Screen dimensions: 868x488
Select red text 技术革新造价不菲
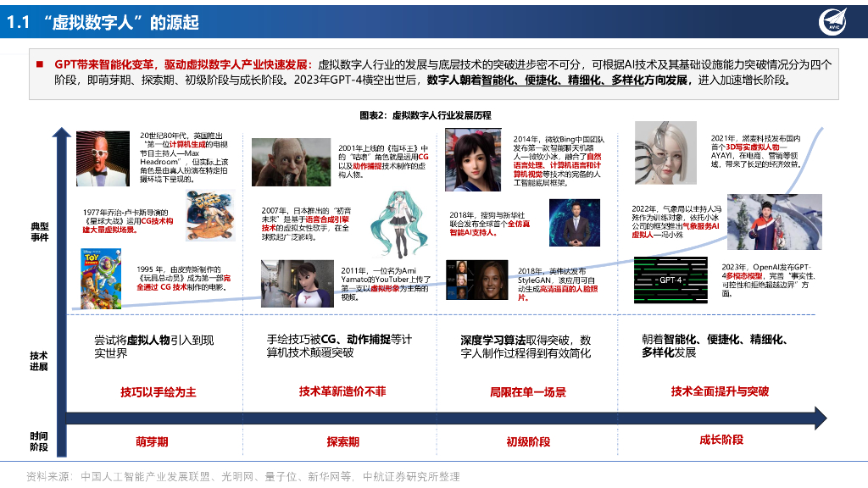342,391
